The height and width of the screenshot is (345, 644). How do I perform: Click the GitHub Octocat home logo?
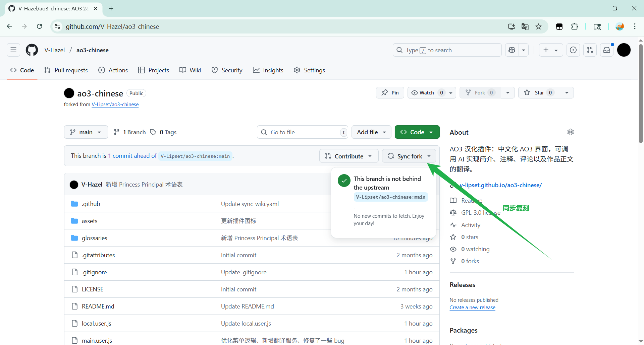point(32,50)
